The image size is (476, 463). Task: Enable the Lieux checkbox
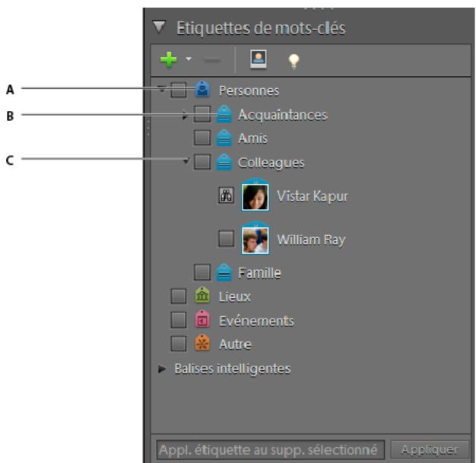click(x=179, y=296)
